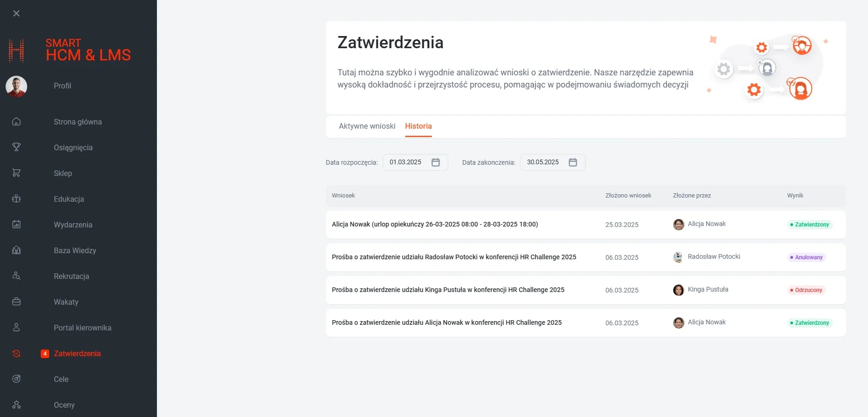Click the Cele target icon
868x417 pixels.
[16, 379]
